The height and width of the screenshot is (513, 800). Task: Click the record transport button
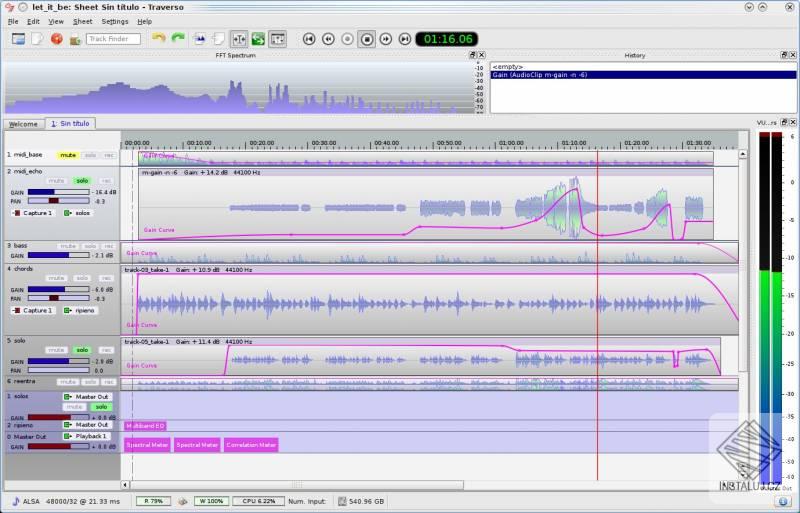click(x=347, y=39)
